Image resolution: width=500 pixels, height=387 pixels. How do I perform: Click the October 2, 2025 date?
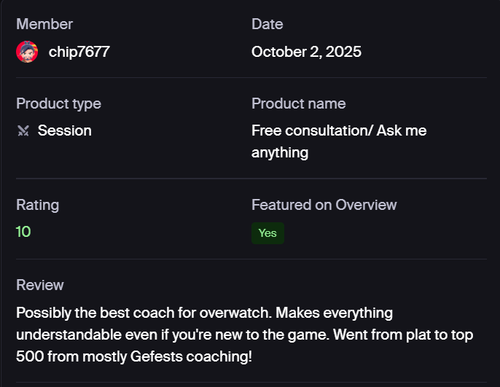tap(306, 52)
